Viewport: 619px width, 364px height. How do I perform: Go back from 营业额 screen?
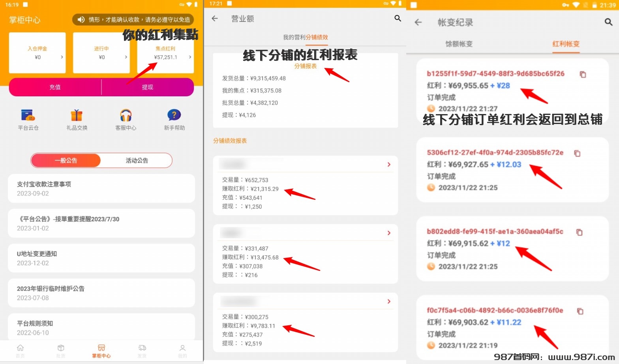coord(215,19)
